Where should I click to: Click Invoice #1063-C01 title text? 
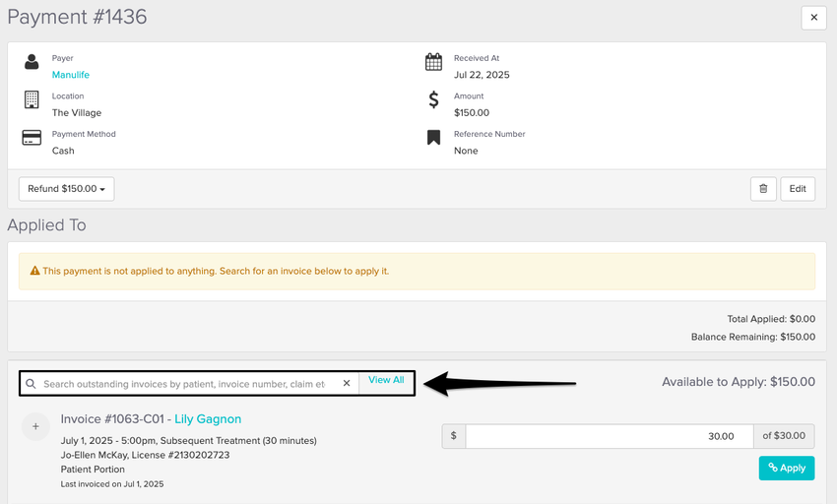112,419
